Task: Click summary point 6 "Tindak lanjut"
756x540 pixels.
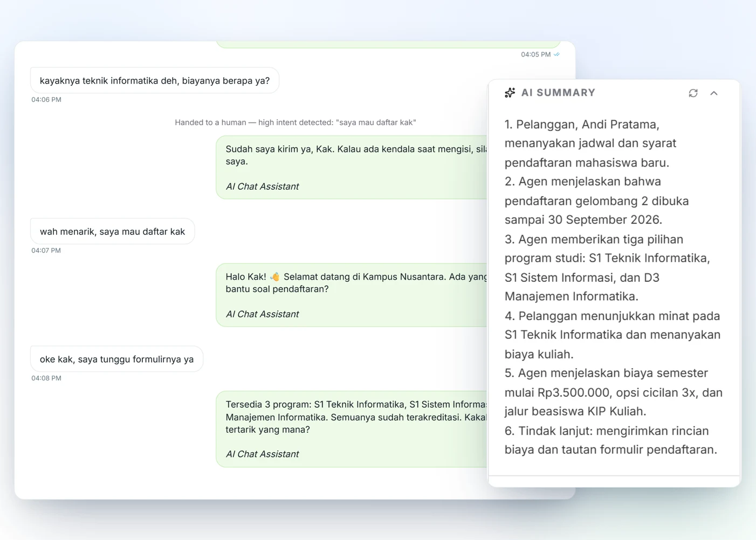Action: [x=611, y=440]
